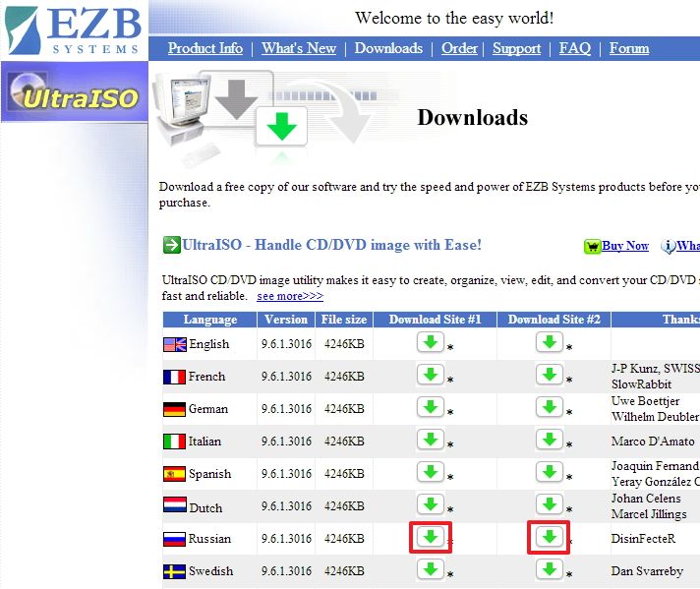The width and height of the screenshot is (700, 589).
Task: Download Italian version from Site #2
Action: [549, 440]
